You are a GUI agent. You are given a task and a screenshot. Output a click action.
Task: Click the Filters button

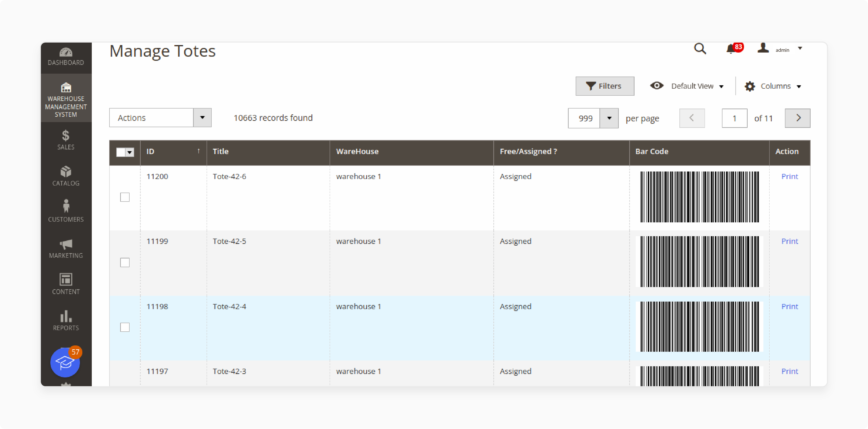pos(605,86)
